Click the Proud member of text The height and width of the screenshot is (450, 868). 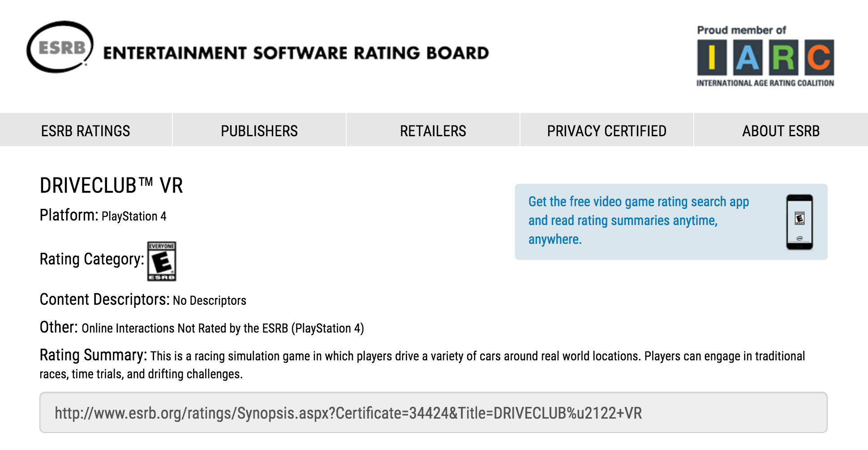coord(742,30)
